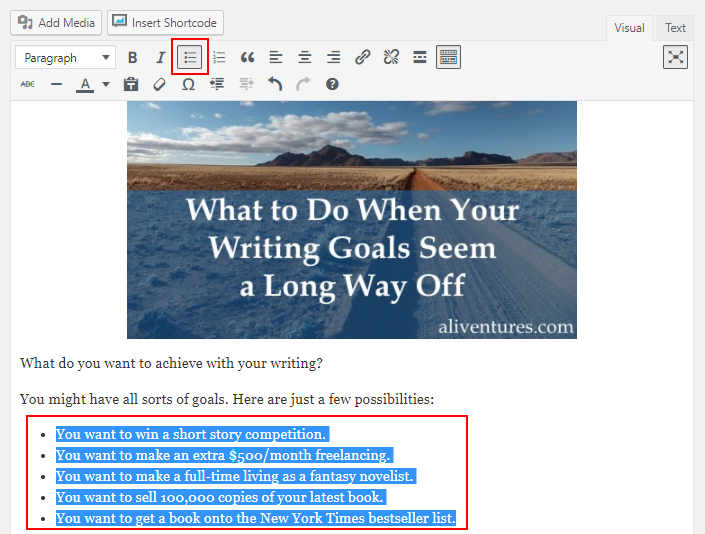Toggle bold formatting
The width and height of the screenshot is (705, 534).
pos(132,58)
